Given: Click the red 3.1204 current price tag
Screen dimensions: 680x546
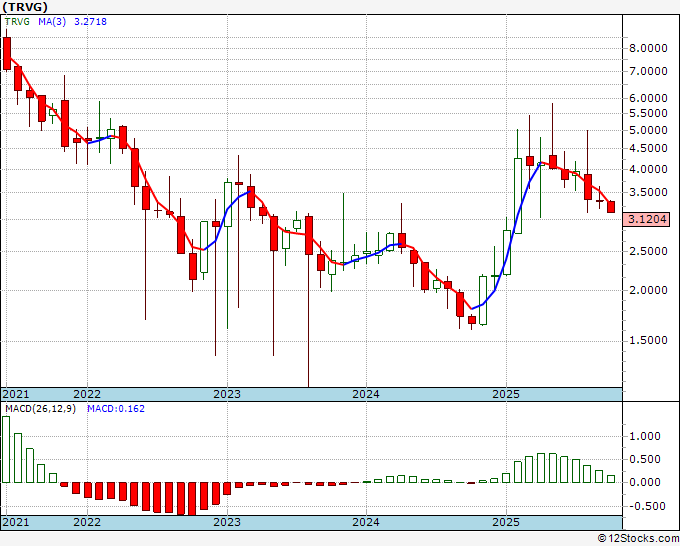Looking at the screenshot, I should [649, 219].
